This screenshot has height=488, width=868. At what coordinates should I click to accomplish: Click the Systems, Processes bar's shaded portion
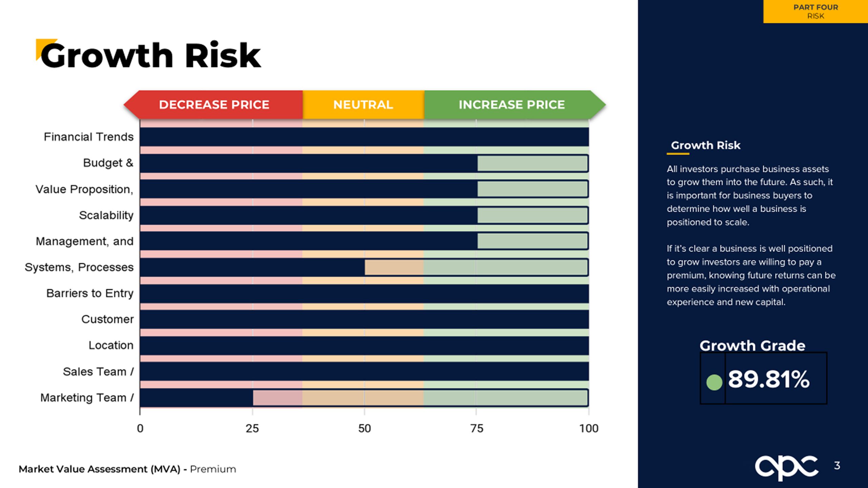[x=476, y=267]
